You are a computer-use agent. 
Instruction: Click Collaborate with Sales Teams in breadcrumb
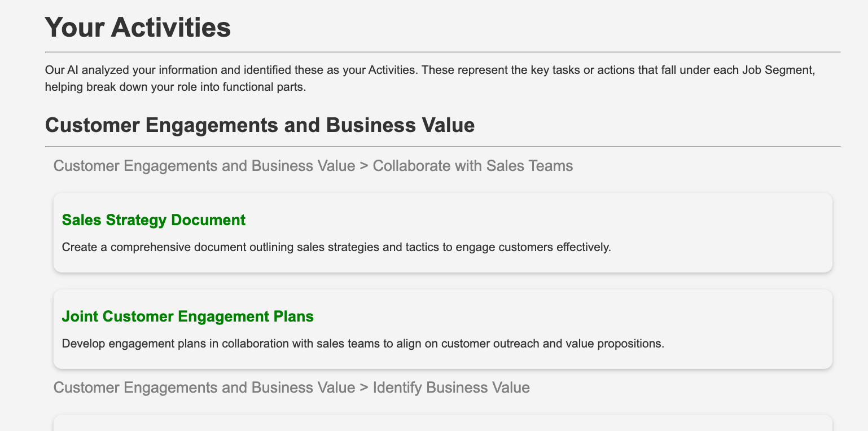[x=472, y=166]
